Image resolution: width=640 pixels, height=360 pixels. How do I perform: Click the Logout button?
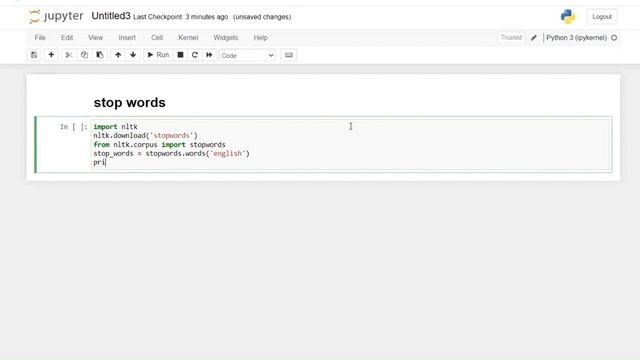602,17
